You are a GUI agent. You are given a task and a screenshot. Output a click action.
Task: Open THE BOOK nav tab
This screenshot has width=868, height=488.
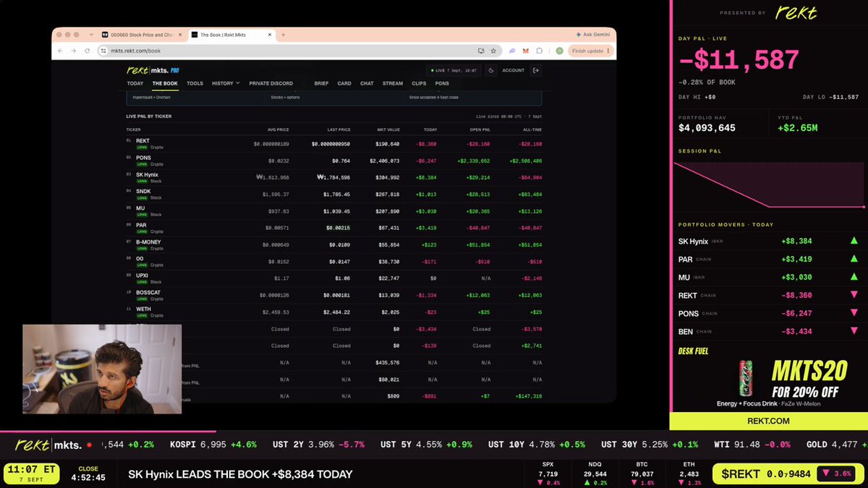tap(165, 83)
